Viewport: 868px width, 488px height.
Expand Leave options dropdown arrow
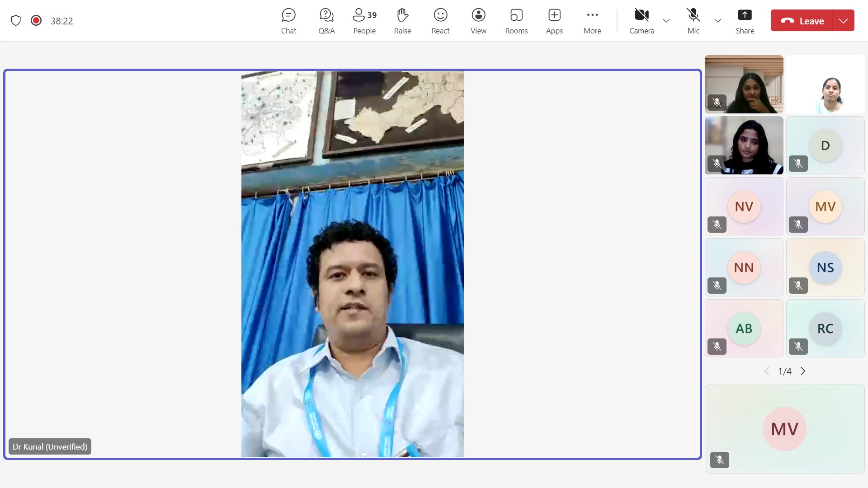pyautogui.click(x=843, y=21)
